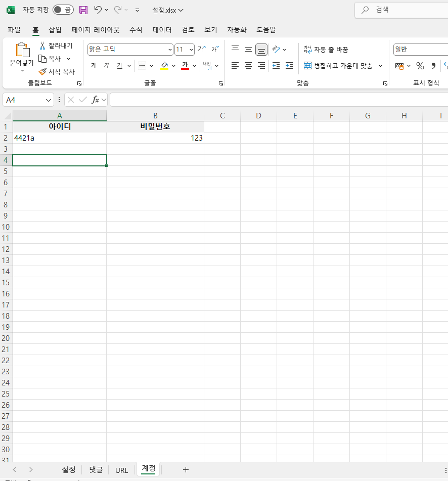Open the font name dropdown
The height and width of the screenshot is (481, 448).
click(170, 50)
